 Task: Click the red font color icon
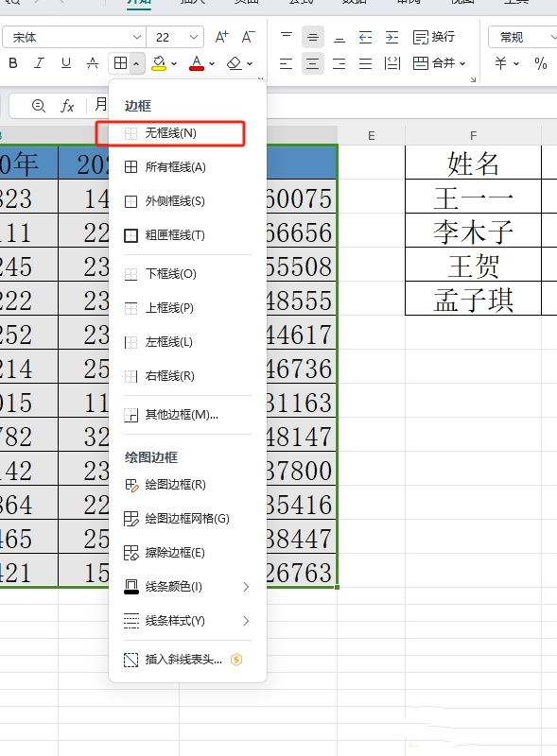coord(197,63)
